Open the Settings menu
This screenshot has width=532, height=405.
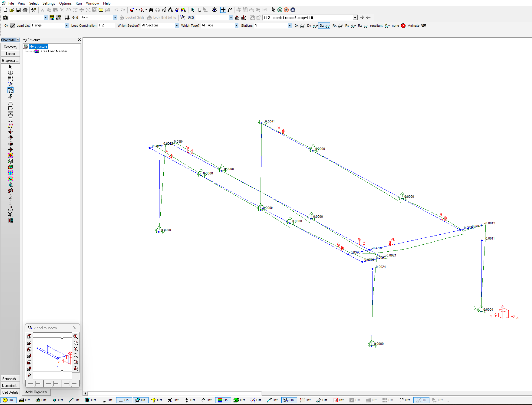(49, 3)
